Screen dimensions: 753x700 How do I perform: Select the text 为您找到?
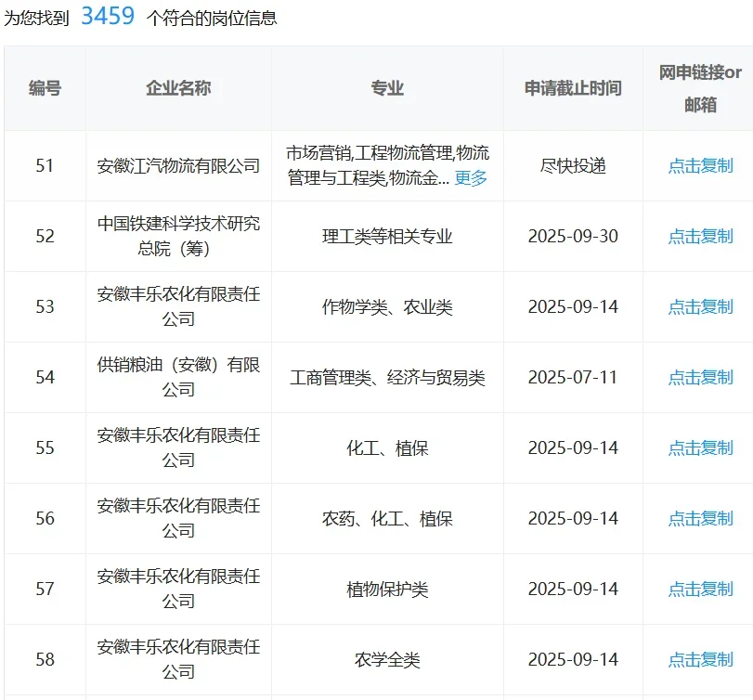click(x=36, y=19)
